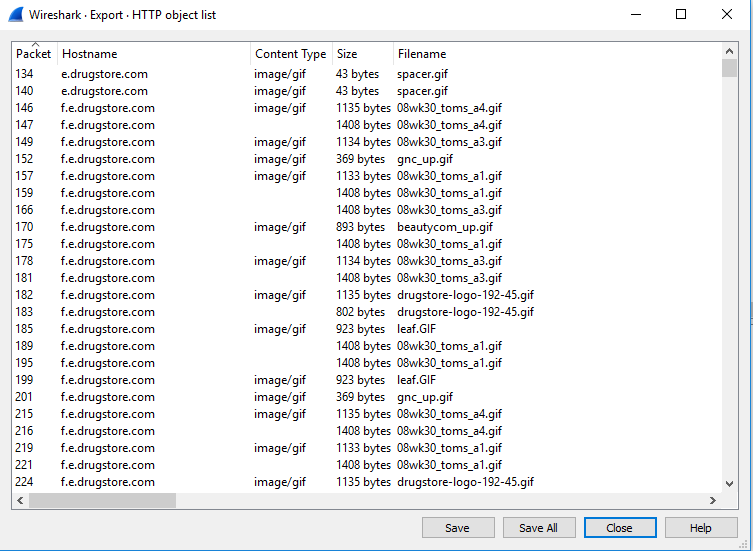The height and width of the screenshot is (551, 753).
Task: Click the scroll down arrow in list
Action: [729, 483]
